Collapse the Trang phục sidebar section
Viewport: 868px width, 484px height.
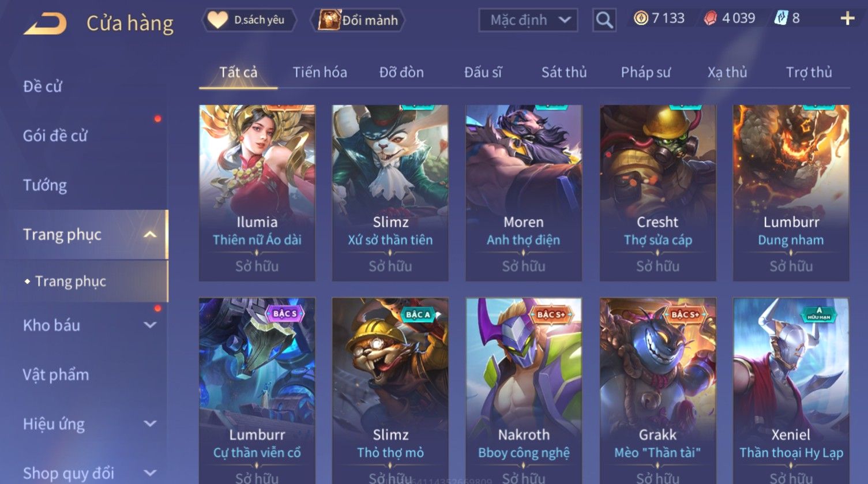150,235
